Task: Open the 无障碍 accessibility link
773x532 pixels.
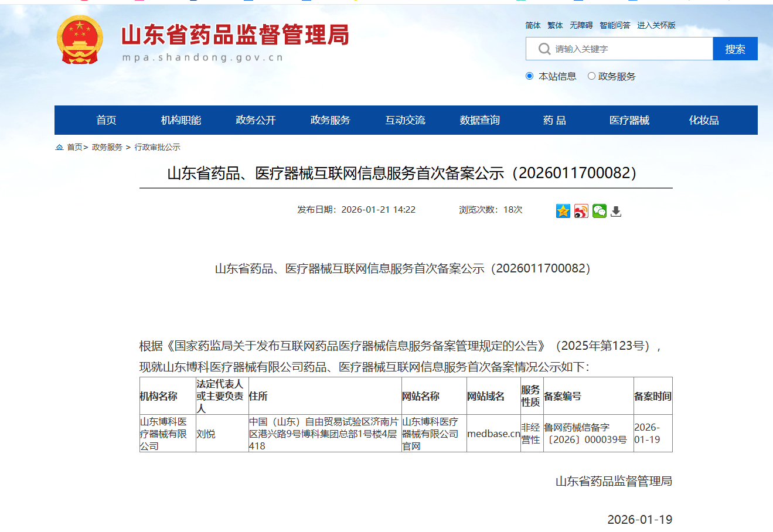Action: pos(581,25)
